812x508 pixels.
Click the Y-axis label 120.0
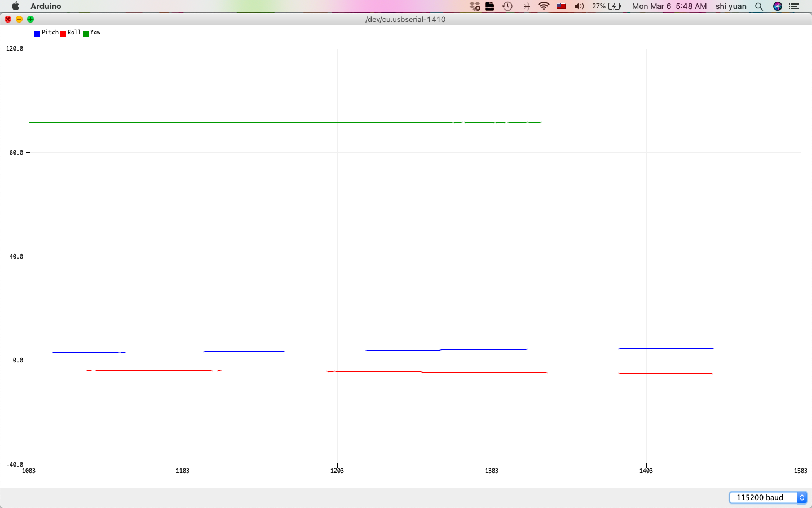pos(15,49)
